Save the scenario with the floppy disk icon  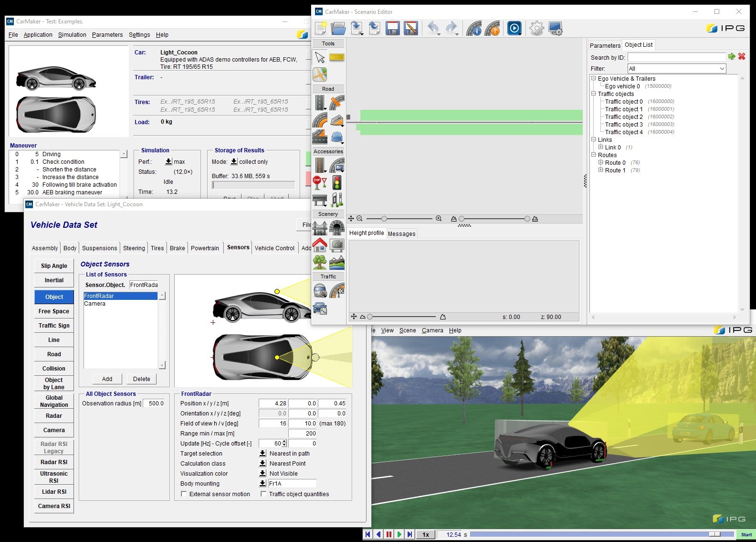(x=393, y=28)
